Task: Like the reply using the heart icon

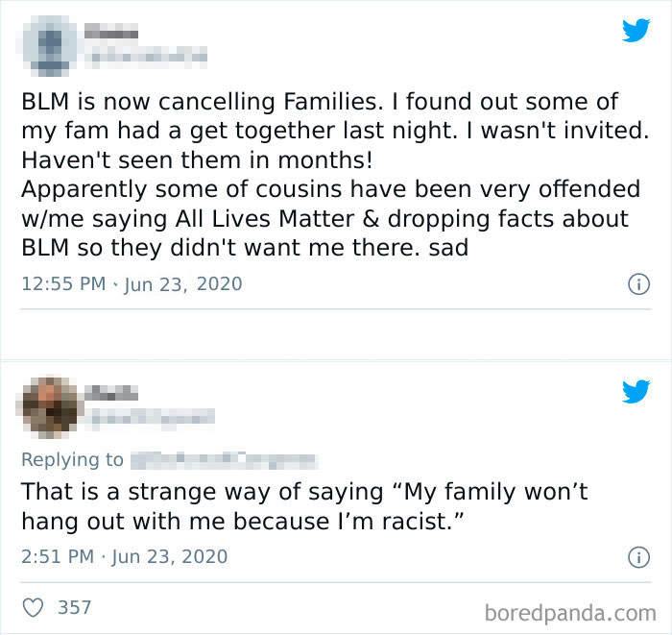Action: click(x=34, y=607)
